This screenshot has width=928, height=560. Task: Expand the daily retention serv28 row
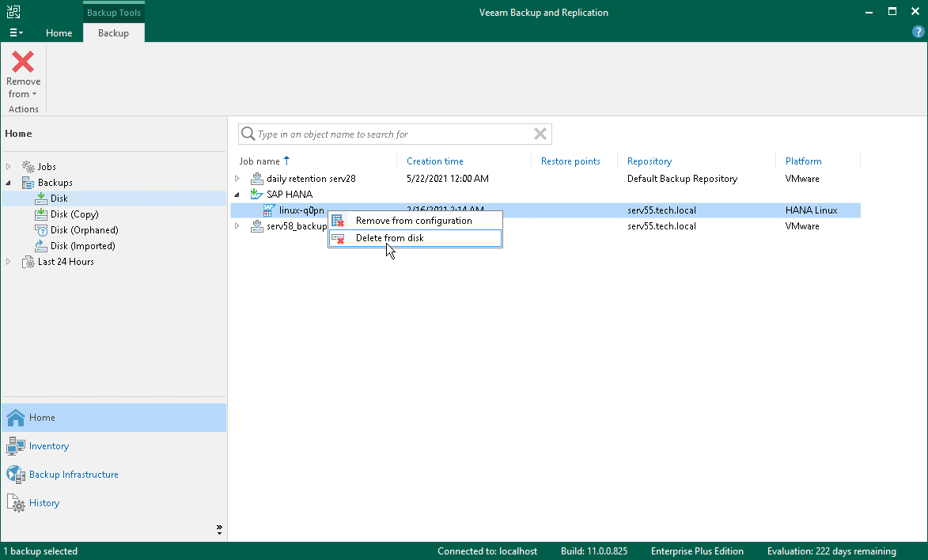click(x=237, y=178)
